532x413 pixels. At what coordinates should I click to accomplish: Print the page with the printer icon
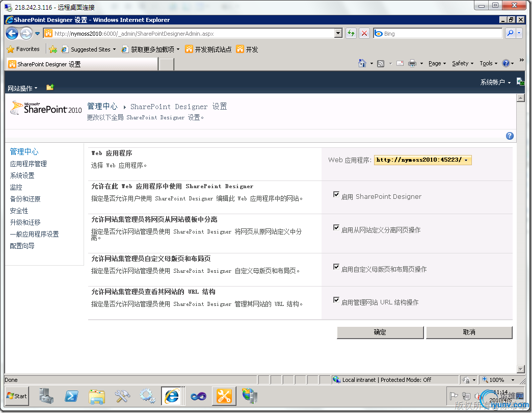[x=412, y=63]
